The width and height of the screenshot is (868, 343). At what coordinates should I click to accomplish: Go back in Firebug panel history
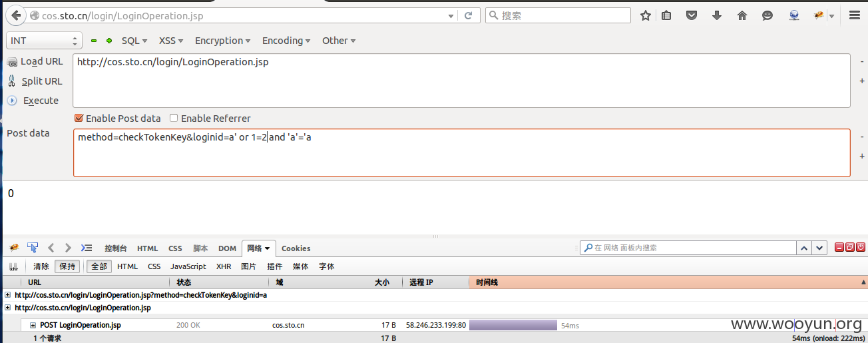coord(51,248)
